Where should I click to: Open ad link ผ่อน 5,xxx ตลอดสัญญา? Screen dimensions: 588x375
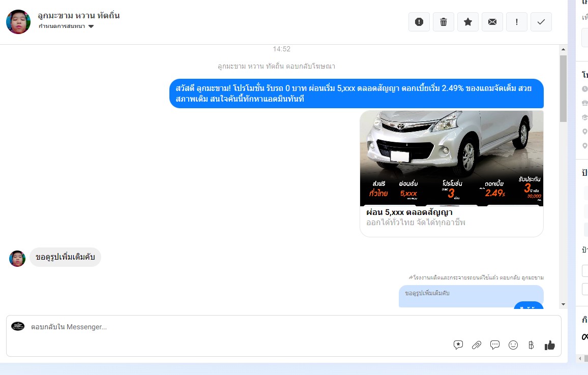(x=409, y=212)
